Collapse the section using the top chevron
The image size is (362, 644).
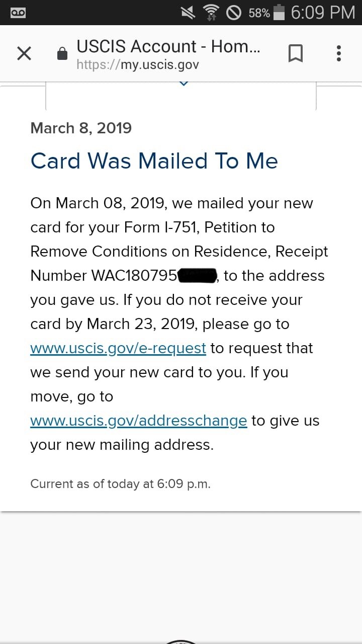coord(184,83)
